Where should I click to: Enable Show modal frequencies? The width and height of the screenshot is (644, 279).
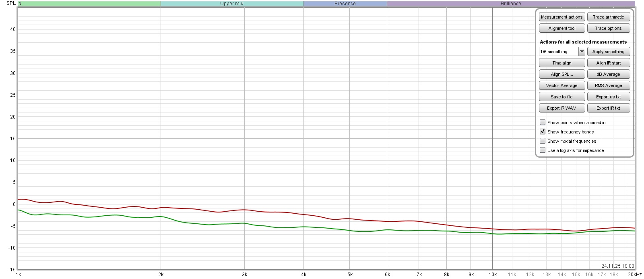point(543,141)
